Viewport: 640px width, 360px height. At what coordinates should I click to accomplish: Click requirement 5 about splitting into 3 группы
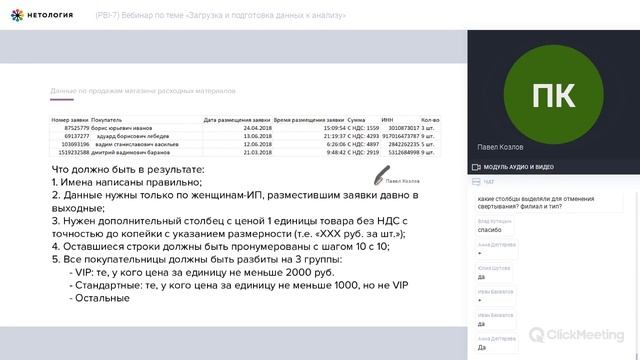point(197,260)
